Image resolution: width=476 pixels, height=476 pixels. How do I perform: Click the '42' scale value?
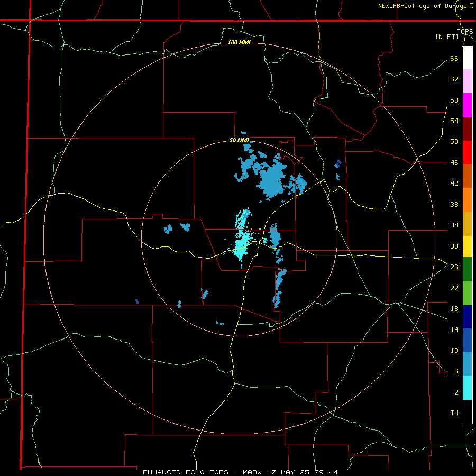(454, 184)
